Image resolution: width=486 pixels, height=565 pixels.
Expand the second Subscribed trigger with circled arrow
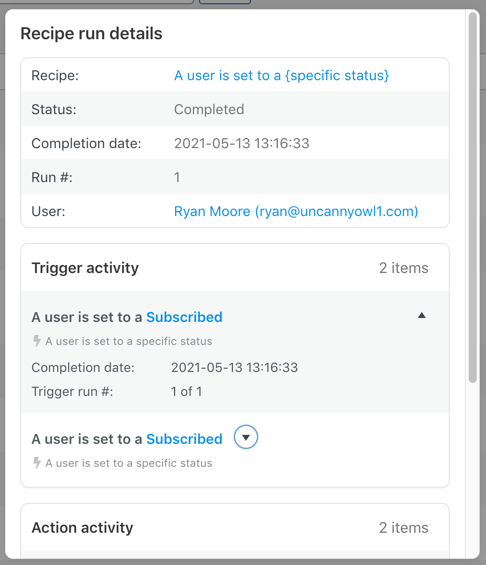click(246, 437)
